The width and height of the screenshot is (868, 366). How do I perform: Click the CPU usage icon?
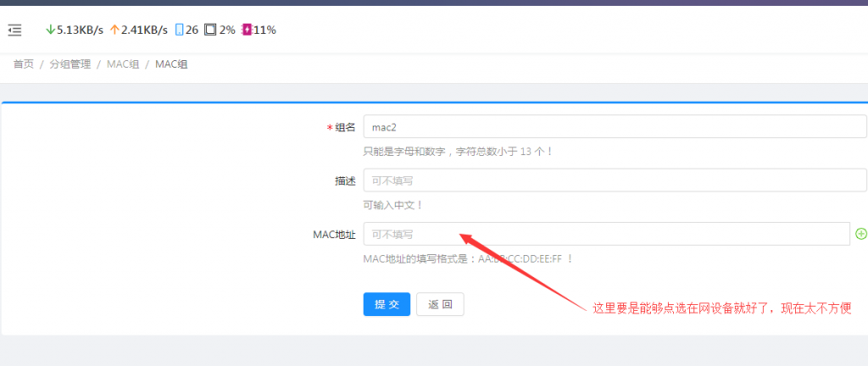click(x=210, y=30)
